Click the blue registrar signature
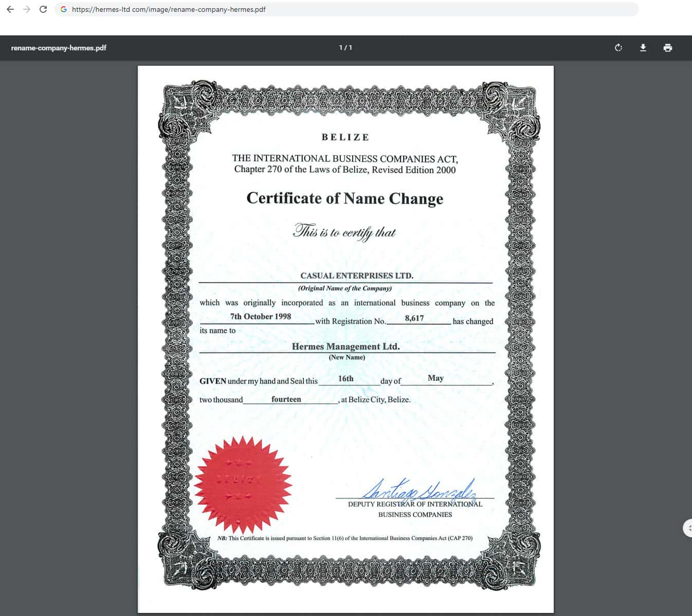The height and width of the screenshot is (616, 692). point(419,490)
